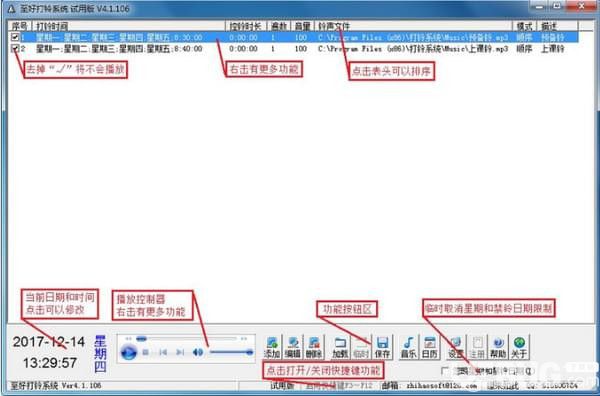Viewport: 600px width, 396px height.
Task: Open the 日历 (calendar) icon
Action: click(429, 347)
